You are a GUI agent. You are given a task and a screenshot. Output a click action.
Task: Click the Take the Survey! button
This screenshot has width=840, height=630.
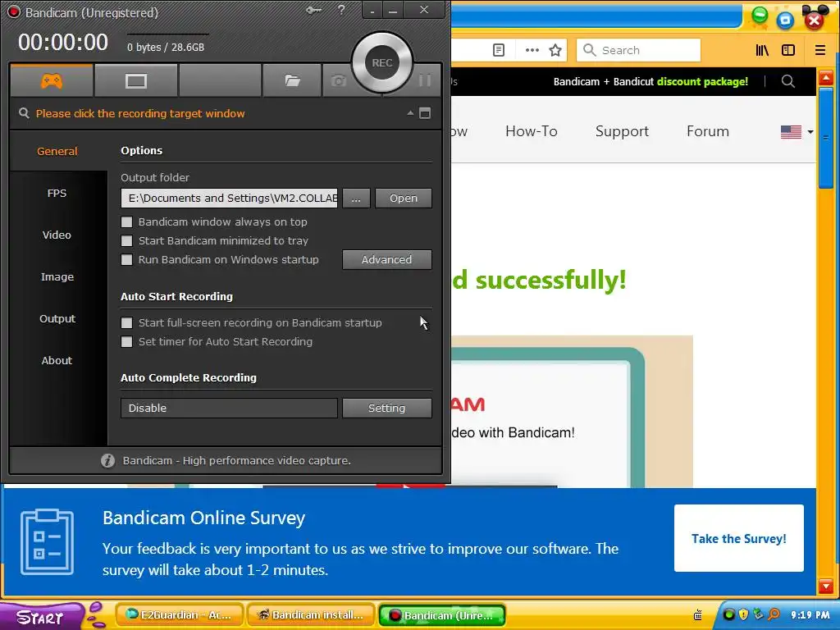tap(739, 538)
